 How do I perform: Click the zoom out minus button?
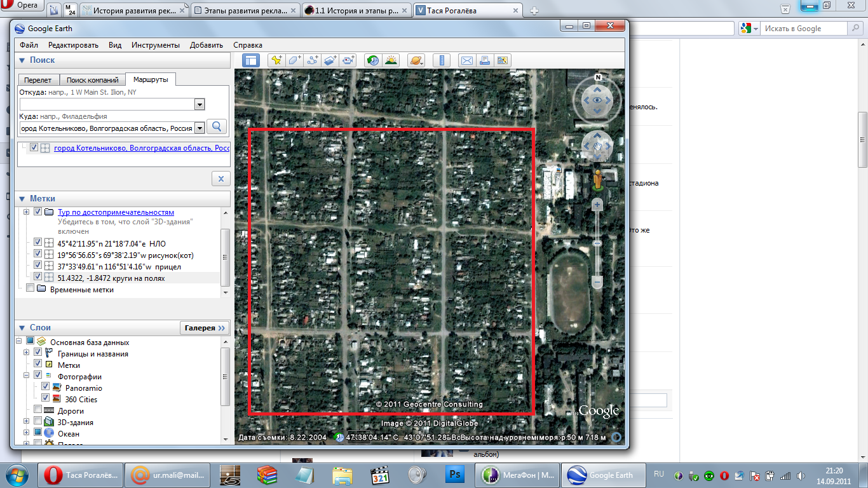(597, 281)
